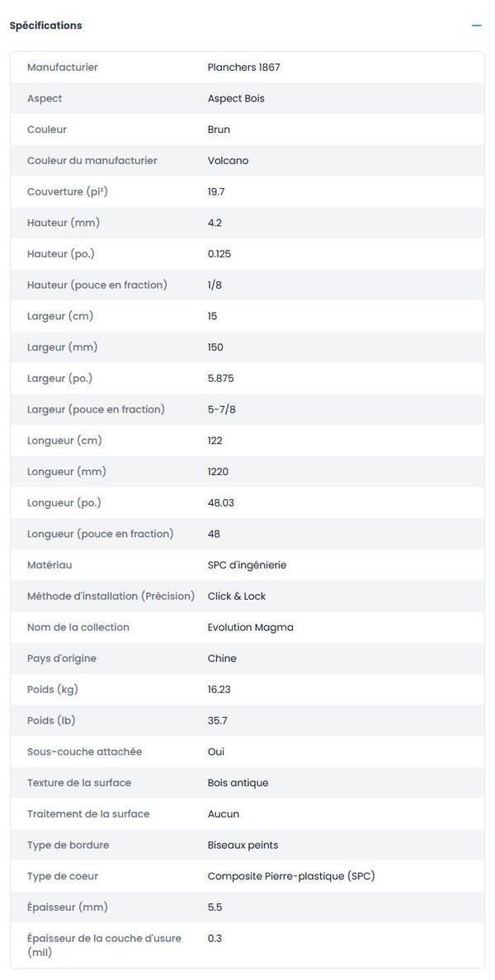
Task: Click the Composite Pierre-plastique (SPC) value
Action: pos(291,876)
